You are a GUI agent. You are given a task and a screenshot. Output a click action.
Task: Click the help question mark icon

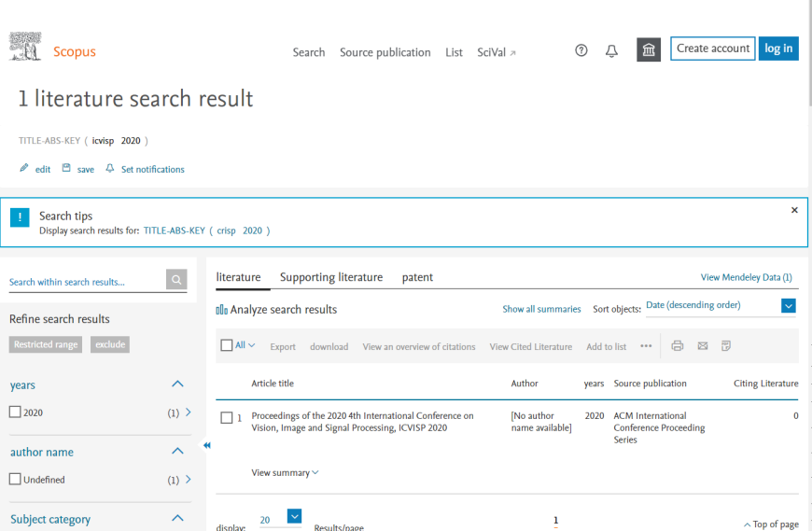coord(581,50)
